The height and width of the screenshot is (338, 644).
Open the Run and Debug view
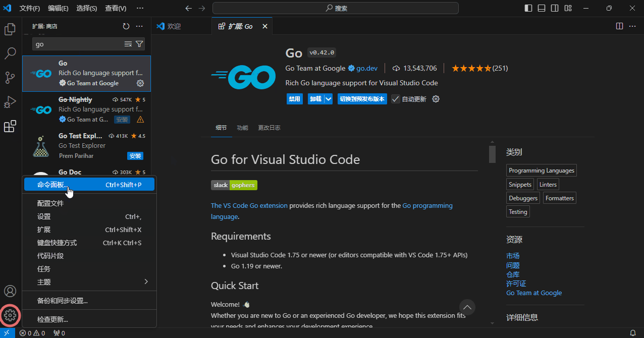[10, 102]
